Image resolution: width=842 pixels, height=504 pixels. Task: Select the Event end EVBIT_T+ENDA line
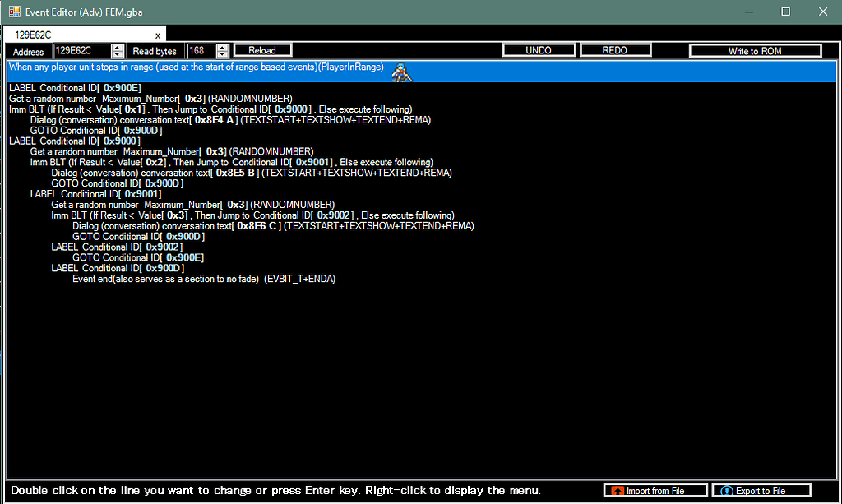pyautogui.click(x=204, y=279)
